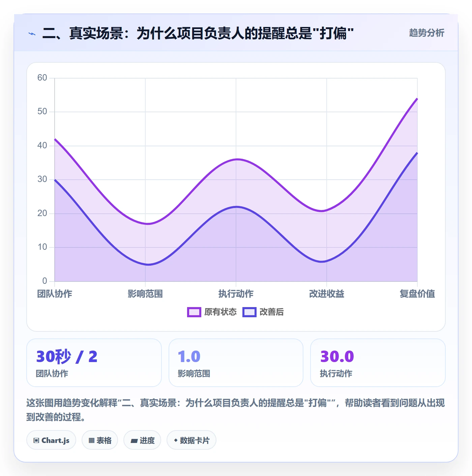This screenshot has width=472, height=476.
Task: Click the lightning icon beside the title
Action: 32,34
